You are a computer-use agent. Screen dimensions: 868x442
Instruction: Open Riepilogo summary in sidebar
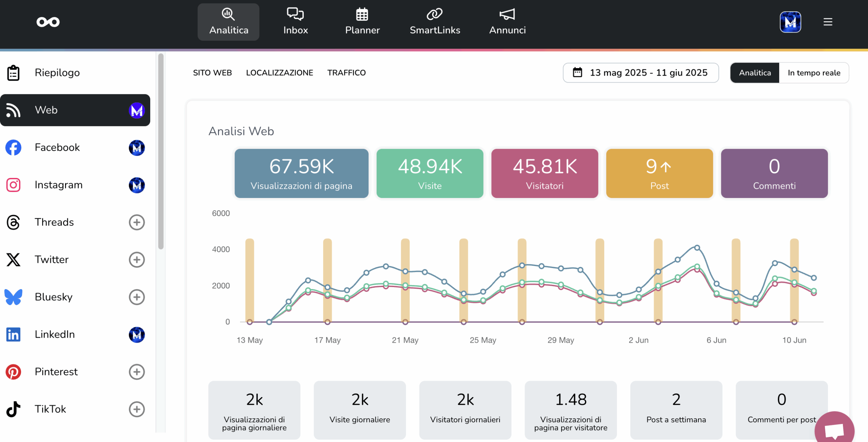pos(57,73)
